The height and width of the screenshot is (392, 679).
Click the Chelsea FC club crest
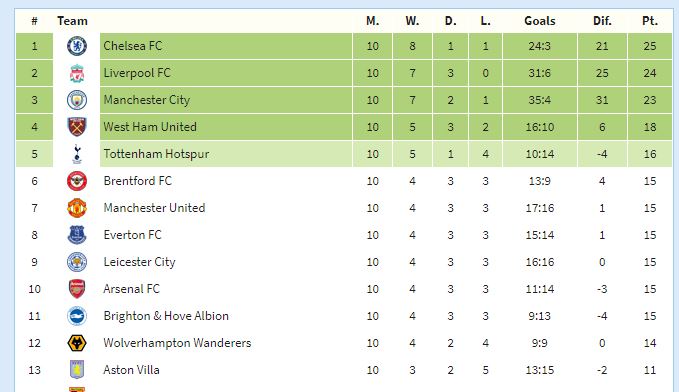pyautogui.click(x=77, y=46)
